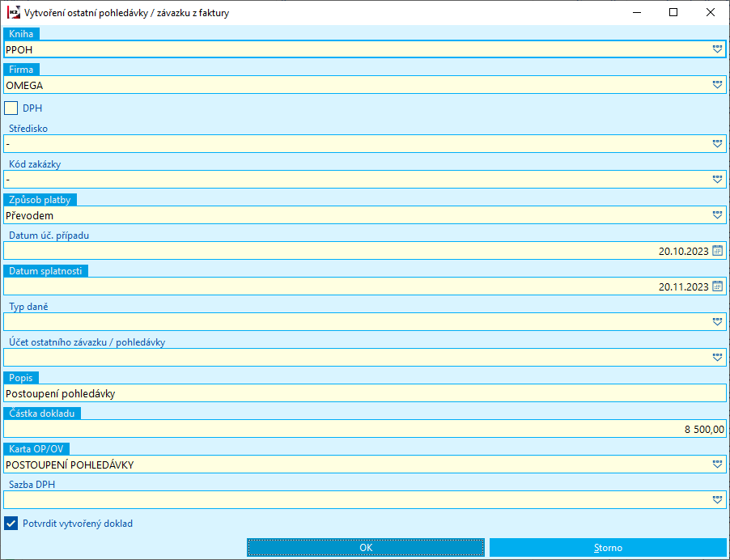Click the date value 20.10.2023
Viewport: 730px width, 560px height.
pyautogui.click(x=683, y=252)
